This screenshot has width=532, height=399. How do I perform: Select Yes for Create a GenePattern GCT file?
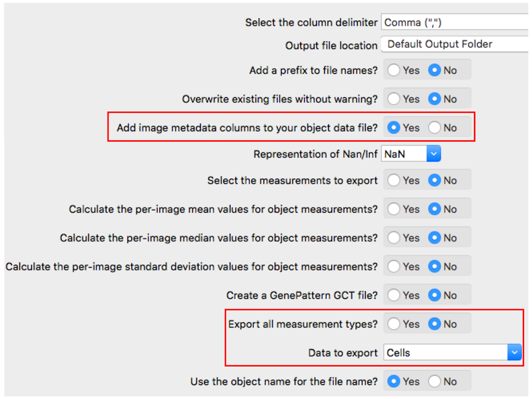(x=394, y=295)
